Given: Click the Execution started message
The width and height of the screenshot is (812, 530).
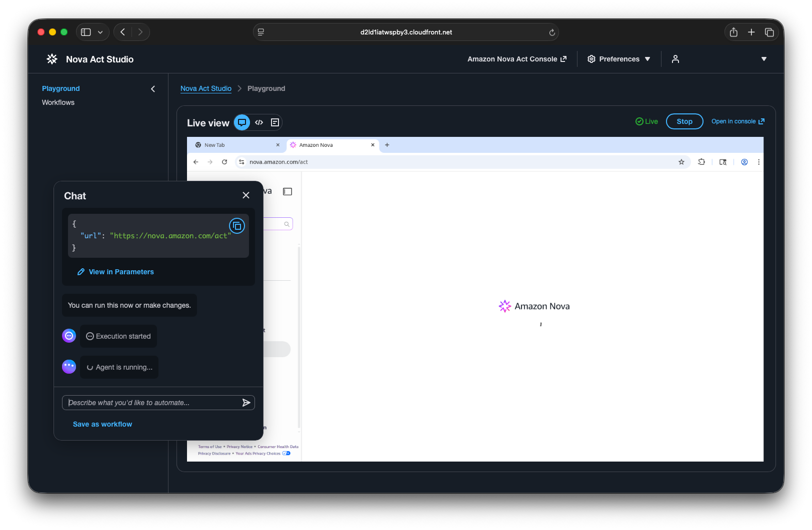Looking at the screenshot, I should [x=118, y=336].
